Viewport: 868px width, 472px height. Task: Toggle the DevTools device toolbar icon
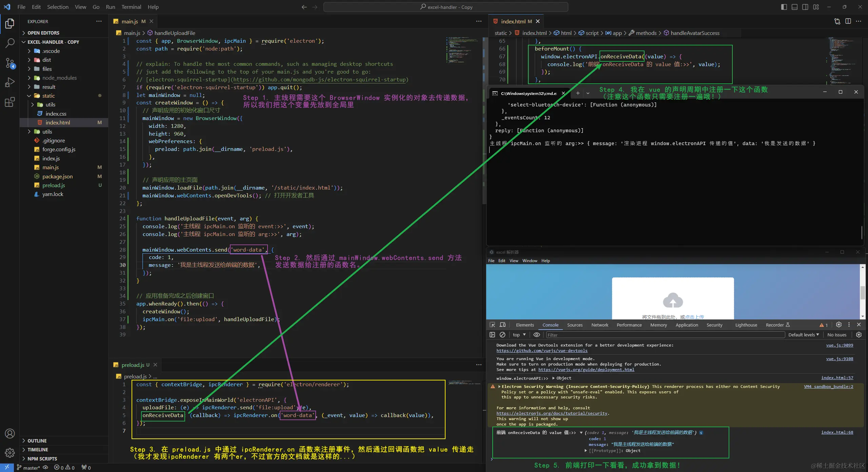click(x=503, y=325)
